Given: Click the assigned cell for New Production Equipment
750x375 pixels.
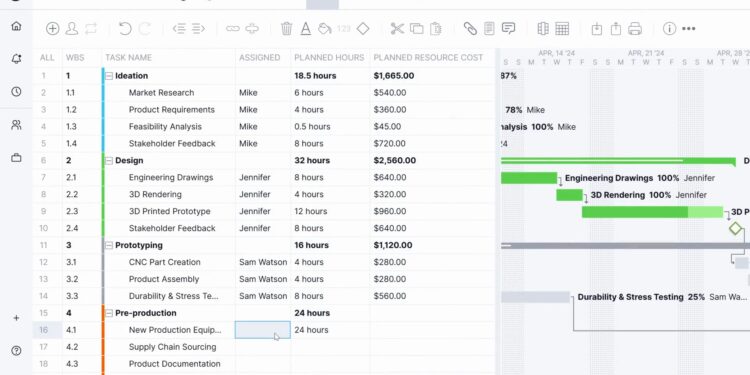Looking at the screenshot, I should [x=263, y=330].
